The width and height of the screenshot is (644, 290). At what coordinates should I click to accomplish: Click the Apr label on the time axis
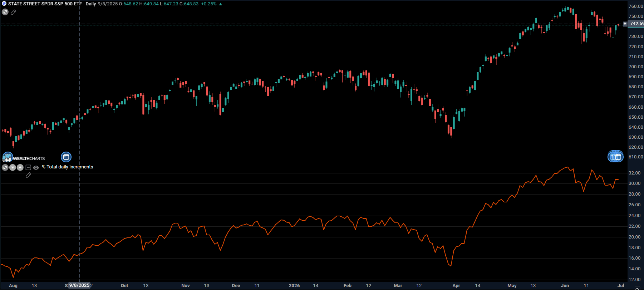(456, 286)
